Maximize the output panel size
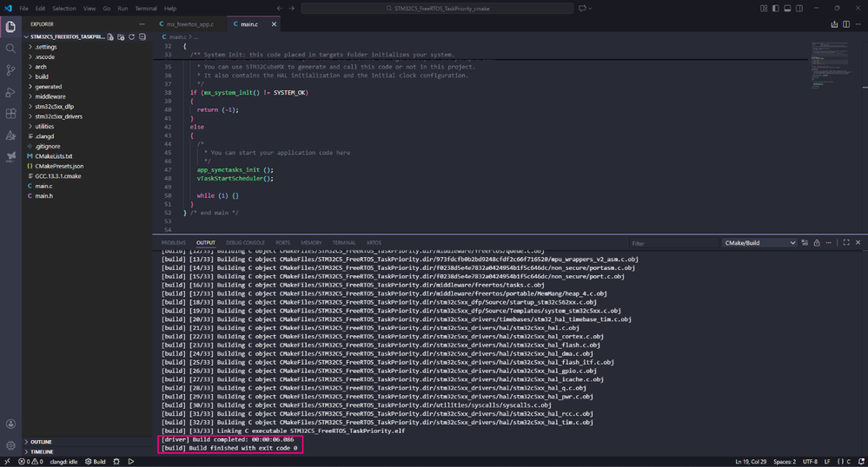The image size is (868, 467). click(846, 243)
